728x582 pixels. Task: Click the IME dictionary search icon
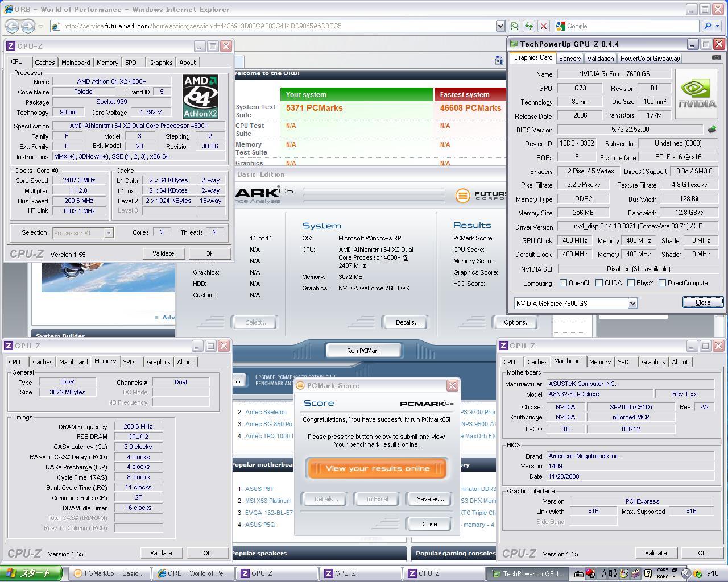click(x=624, y=573)
